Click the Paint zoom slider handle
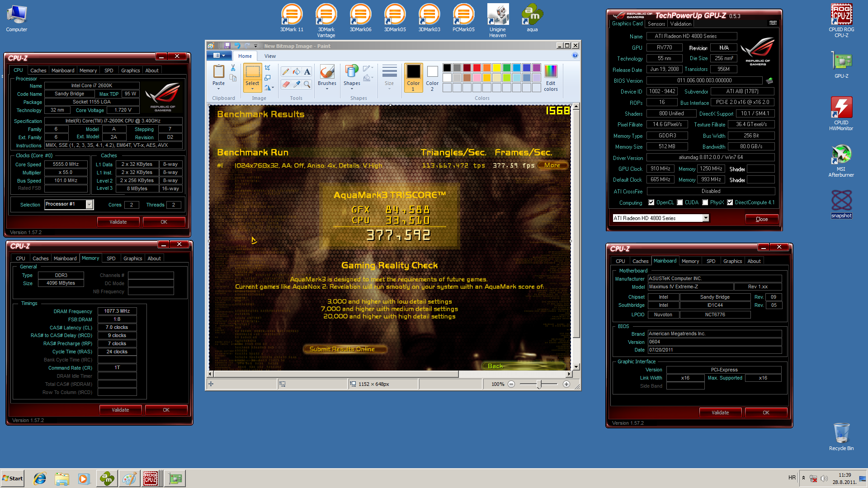The image size is (868, 488). tap(539, 384)
